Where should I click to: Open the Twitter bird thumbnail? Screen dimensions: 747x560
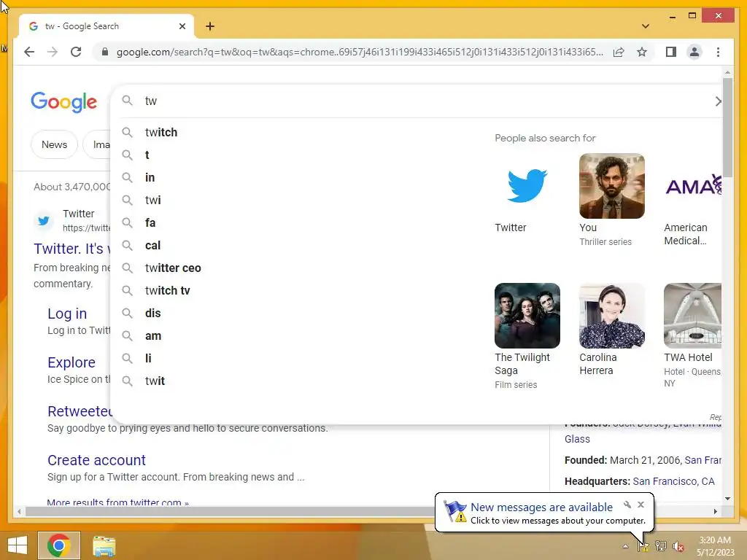527,186
